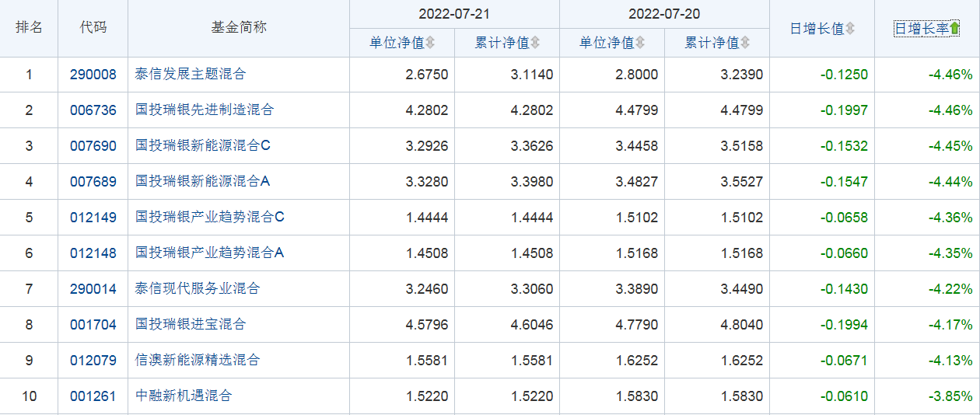Select cumulative value 4.8040

(x=742, y=325)
